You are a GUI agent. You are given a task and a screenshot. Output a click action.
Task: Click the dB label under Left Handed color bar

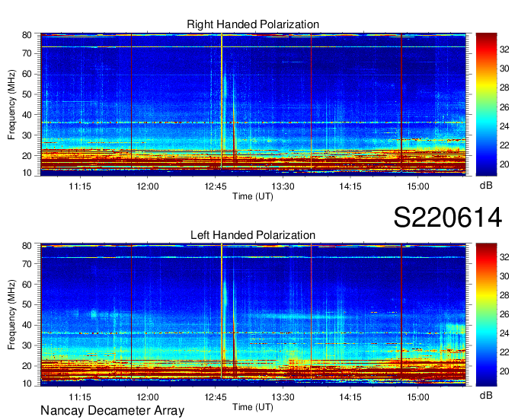(486, 395)
